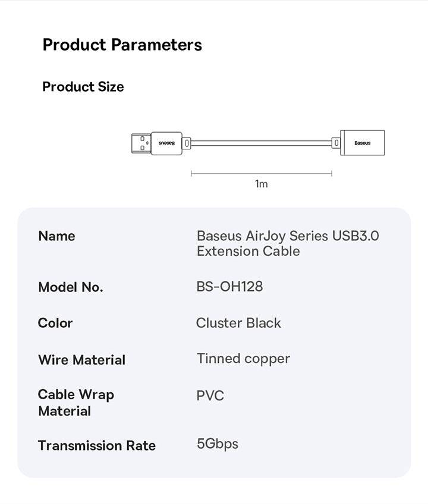Select the model number BS-OH128
Image resolution: width=428 pixels, height=504 pixels.
coord(229,287)
